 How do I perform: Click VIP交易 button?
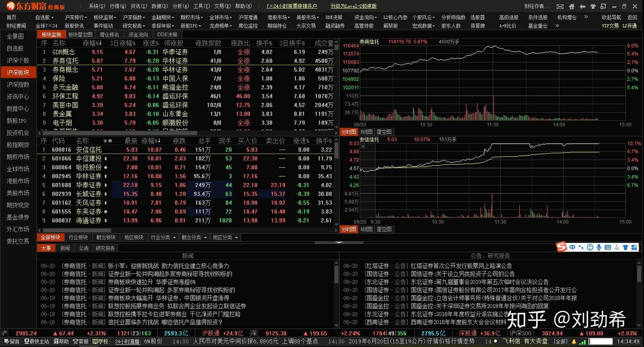(x=610, y=26)
